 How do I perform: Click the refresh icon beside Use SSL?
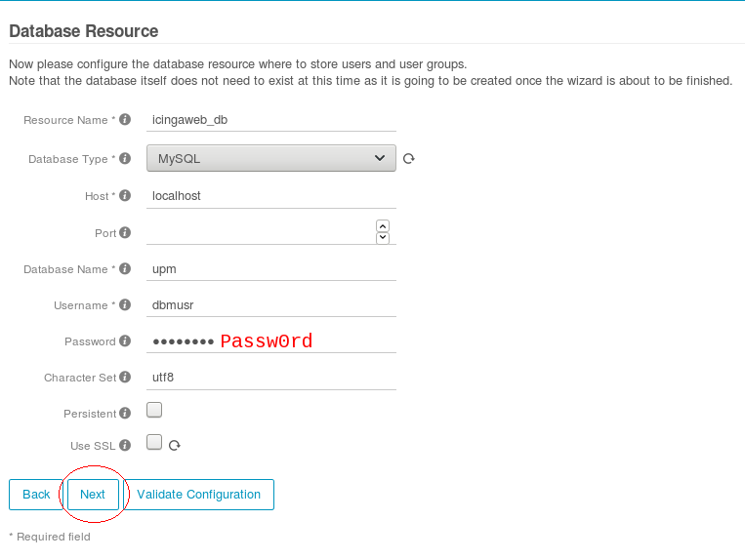[x=175, y=445]
